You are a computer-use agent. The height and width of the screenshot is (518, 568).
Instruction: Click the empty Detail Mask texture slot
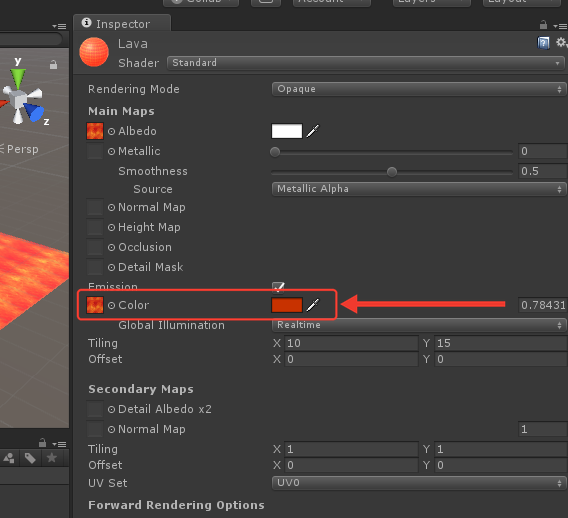95,267
